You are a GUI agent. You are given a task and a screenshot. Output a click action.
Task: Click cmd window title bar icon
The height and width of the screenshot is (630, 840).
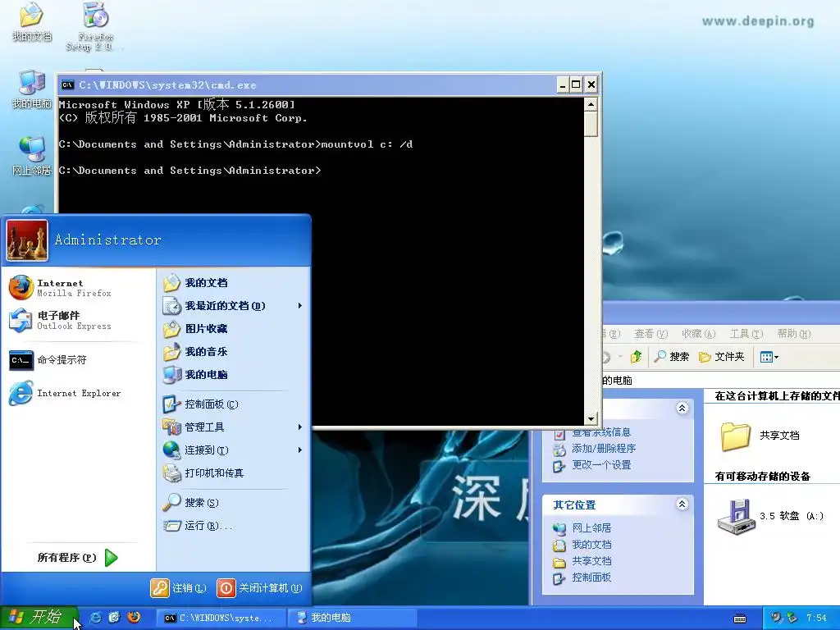pos(67,84)
